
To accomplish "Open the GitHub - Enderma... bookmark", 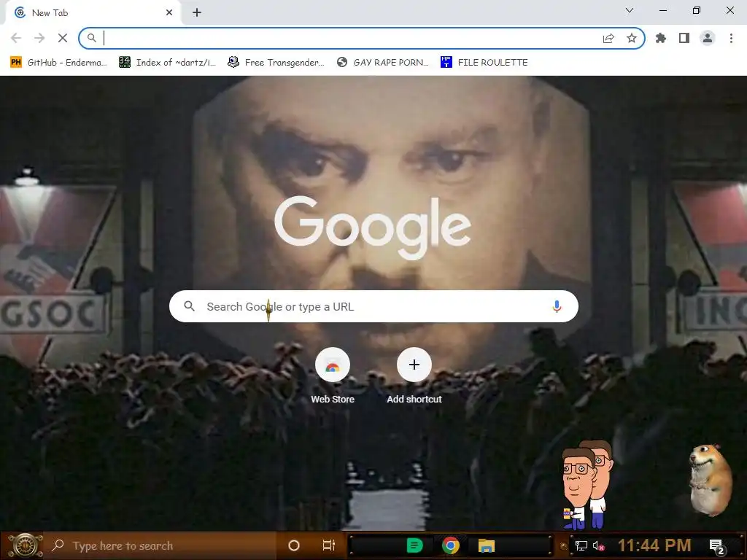I will [58, 63].
